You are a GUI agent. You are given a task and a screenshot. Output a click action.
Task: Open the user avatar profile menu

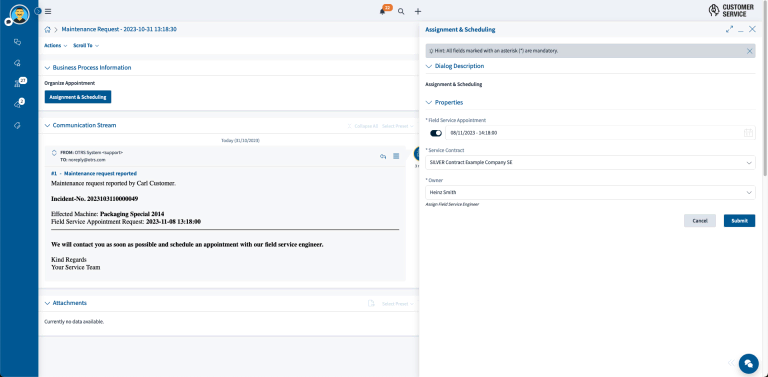[x=19, y=14]
